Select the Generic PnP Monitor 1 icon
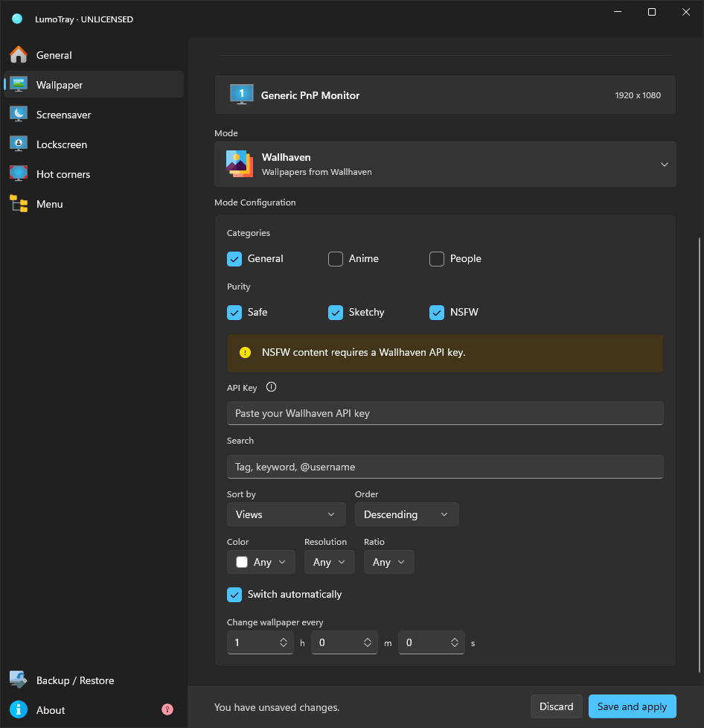This screenshot has height=728, width=704. pos(242,95)
